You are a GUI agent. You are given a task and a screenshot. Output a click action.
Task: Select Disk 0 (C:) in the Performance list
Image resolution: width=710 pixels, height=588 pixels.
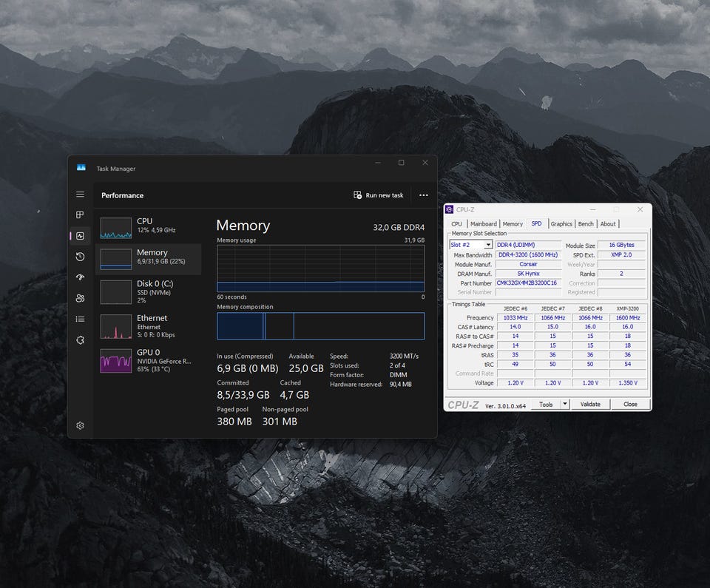pyautogui.click(x=148, y=292)
